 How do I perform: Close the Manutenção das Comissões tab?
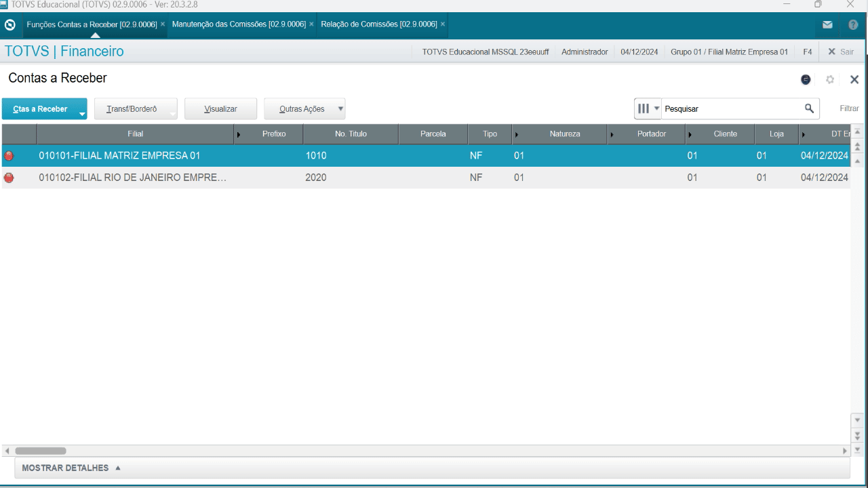(x=311, y=24)
